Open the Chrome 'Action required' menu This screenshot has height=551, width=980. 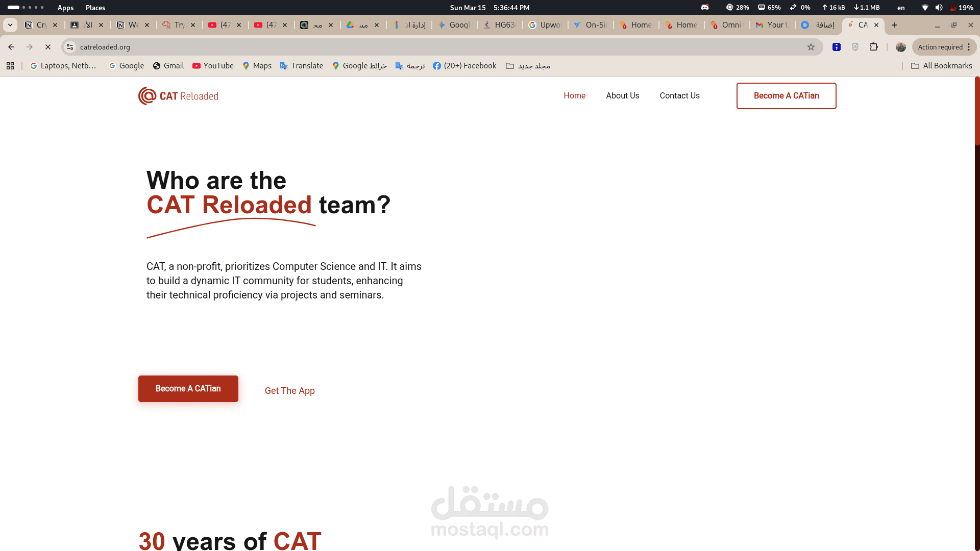click(x=944, y=47)
